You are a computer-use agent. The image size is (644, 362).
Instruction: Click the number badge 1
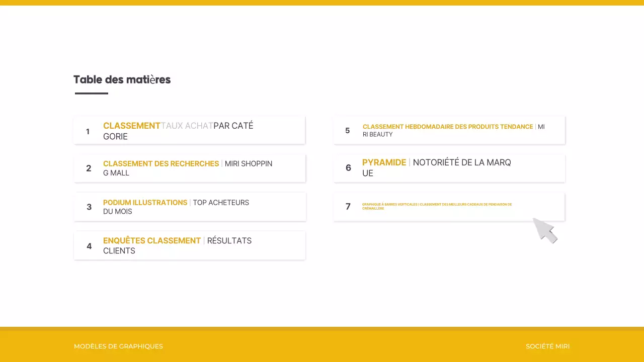pos(88,131)
